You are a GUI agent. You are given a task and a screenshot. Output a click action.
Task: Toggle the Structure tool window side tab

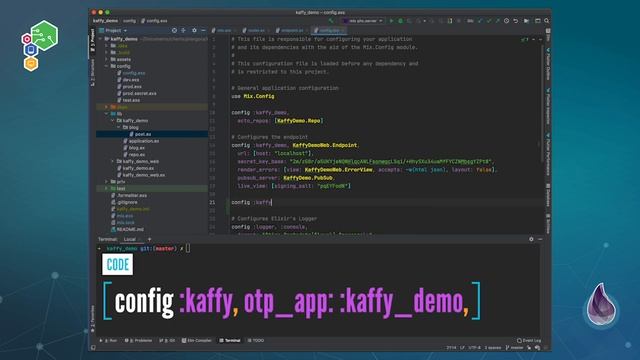[93, 73]
